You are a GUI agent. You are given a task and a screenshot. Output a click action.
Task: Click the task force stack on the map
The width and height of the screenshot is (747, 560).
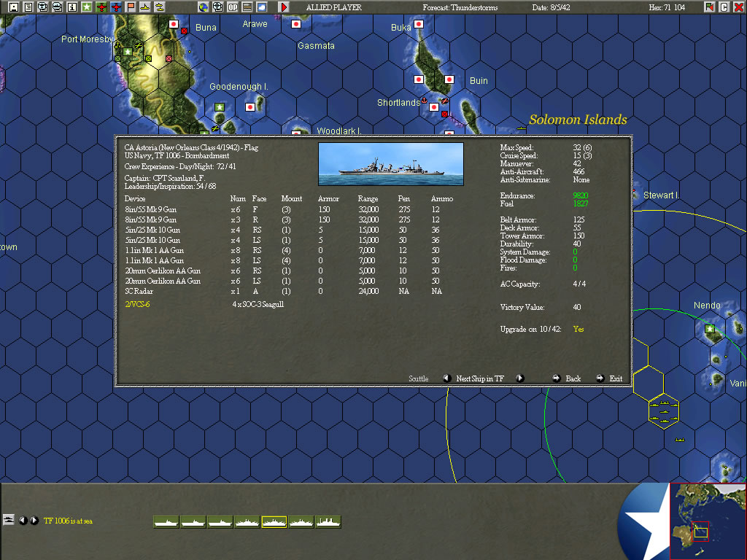click(664, 411)
